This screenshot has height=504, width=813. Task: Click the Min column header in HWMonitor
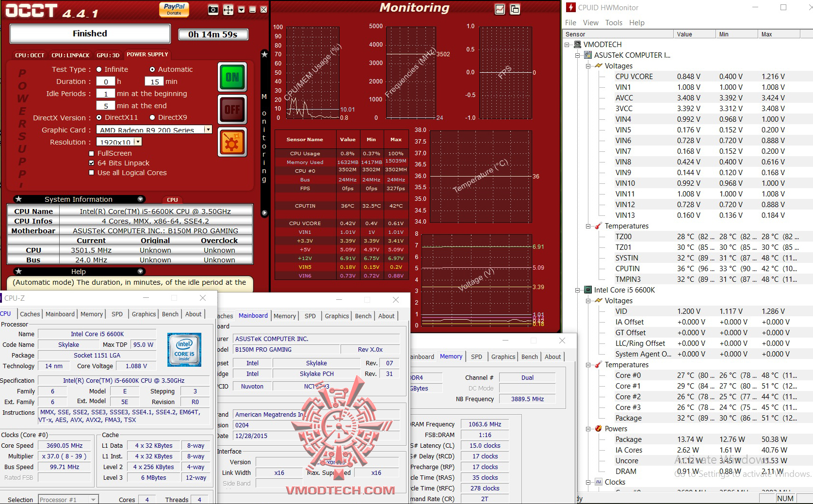(736, 34)
